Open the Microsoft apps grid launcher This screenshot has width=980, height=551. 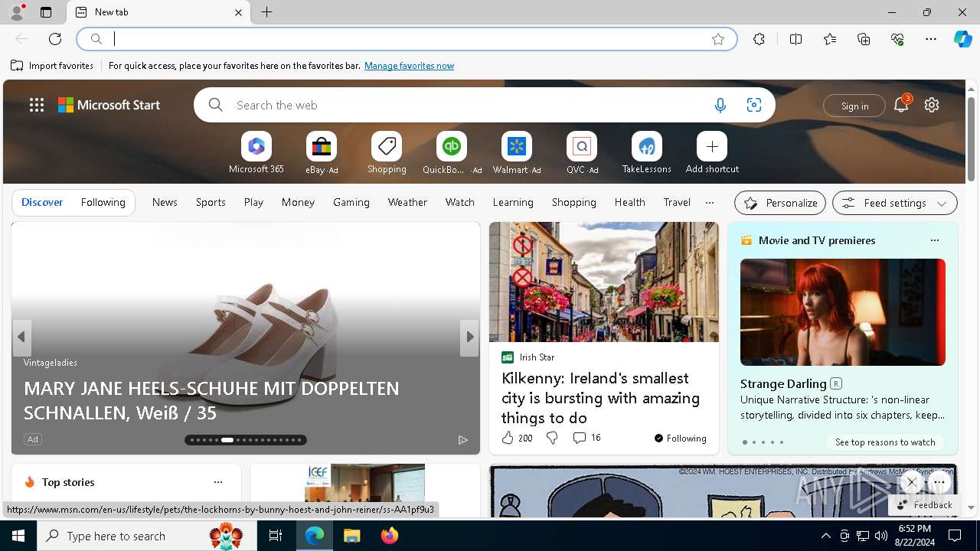(37, 105)
